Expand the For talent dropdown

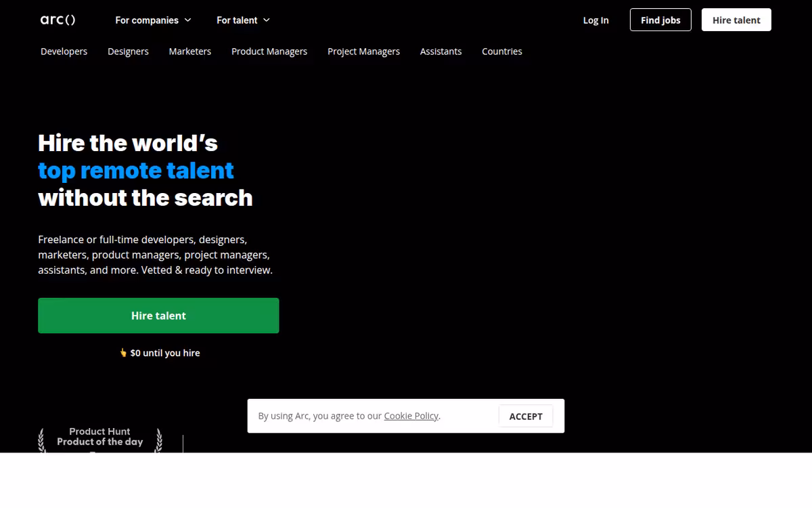point(243,20)
